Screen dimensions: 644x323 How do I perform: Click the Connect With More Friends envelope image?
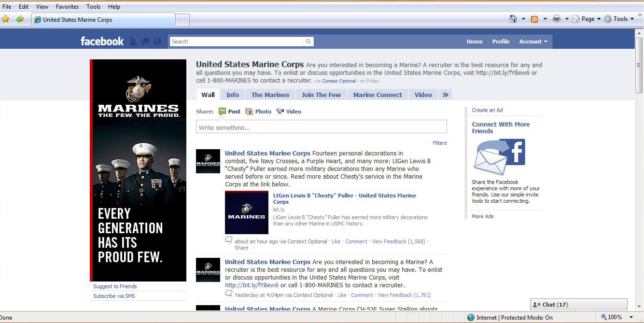pos(499,157)
